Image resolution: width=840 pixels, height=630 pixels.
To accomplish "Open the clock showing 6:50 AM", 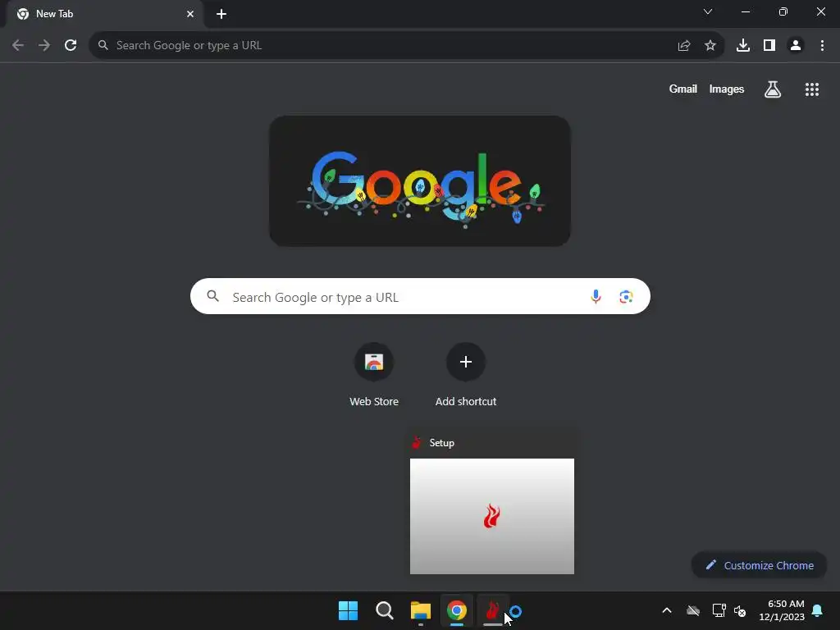I will (782, 610).
